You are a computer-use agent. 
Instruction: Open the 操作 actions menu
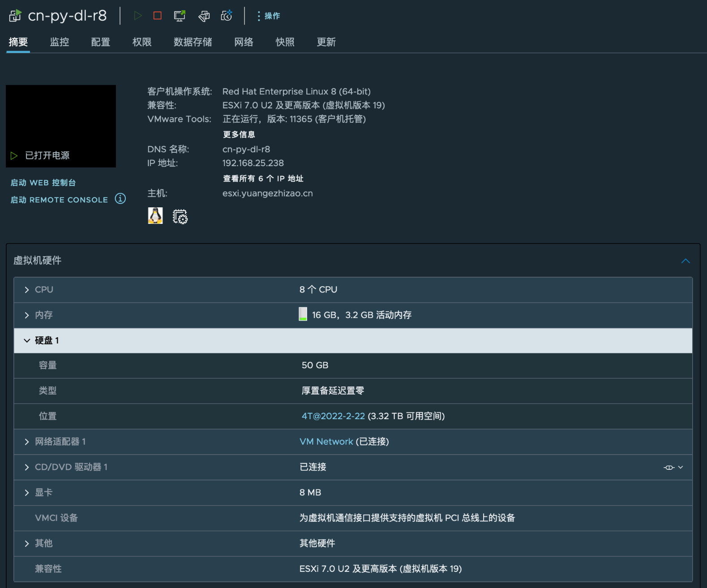click(269, 16)
